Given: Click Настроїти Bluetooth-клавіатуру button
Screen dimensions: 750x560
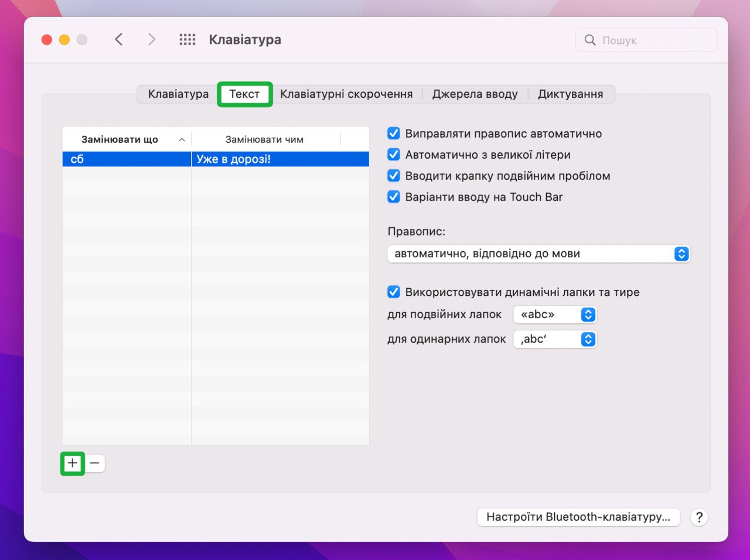Looking at the screenshot, I should (x=578, y=517).
